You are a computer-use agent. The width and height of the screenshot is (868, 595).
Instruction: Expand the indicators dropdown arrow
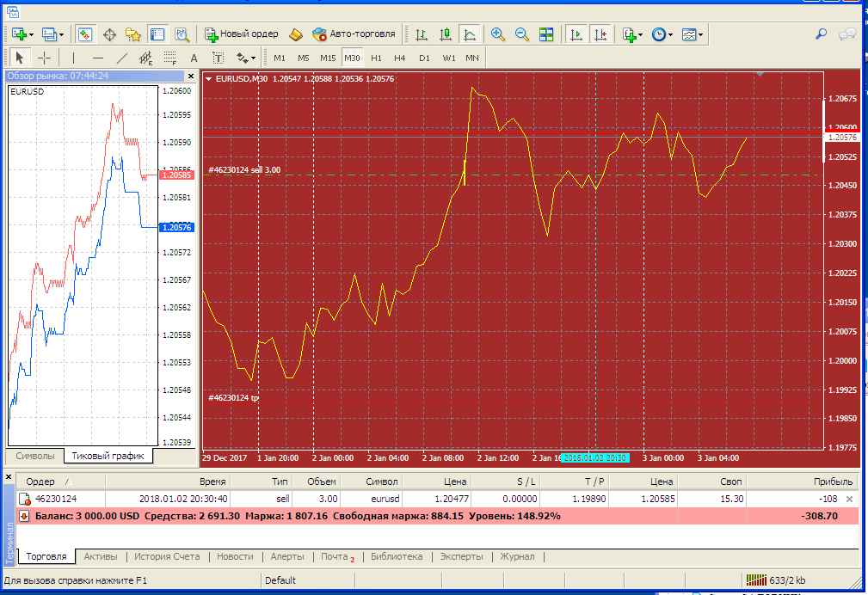(641, 35)
